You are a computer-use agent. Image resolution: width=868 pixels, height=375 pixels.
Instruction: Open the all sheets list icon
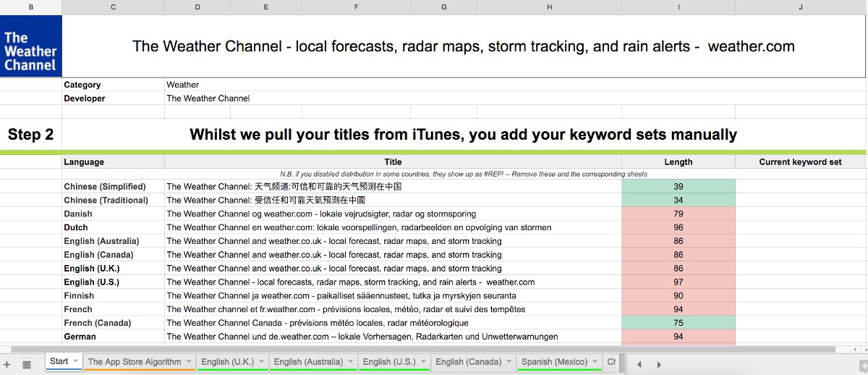(27, 363)
